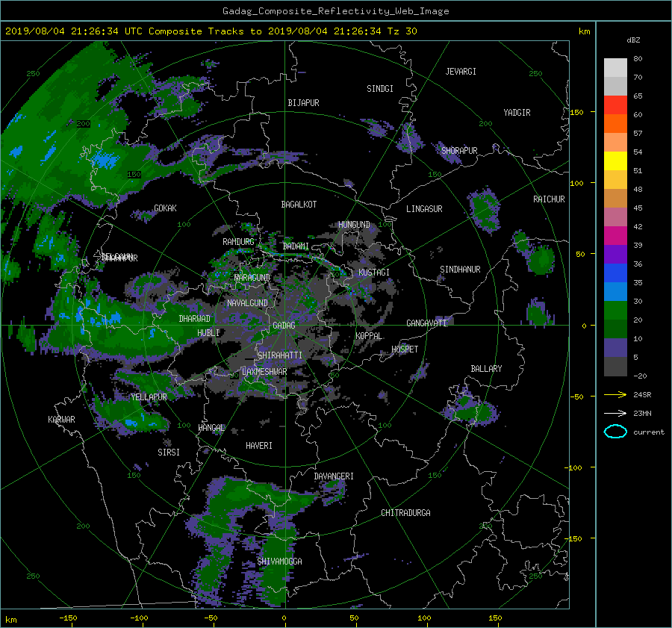Viewport: 672px width, 628px height.
Task: Click the BIJAPUR city label
Action: click(303, 103)
